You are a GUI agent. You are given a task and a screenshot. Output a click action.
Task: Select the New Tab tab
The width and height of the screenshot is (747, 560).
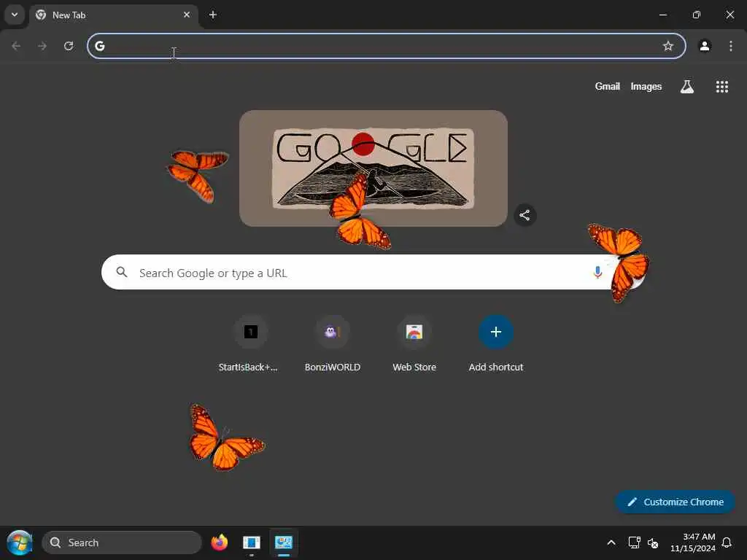click(x=115, y=15)
